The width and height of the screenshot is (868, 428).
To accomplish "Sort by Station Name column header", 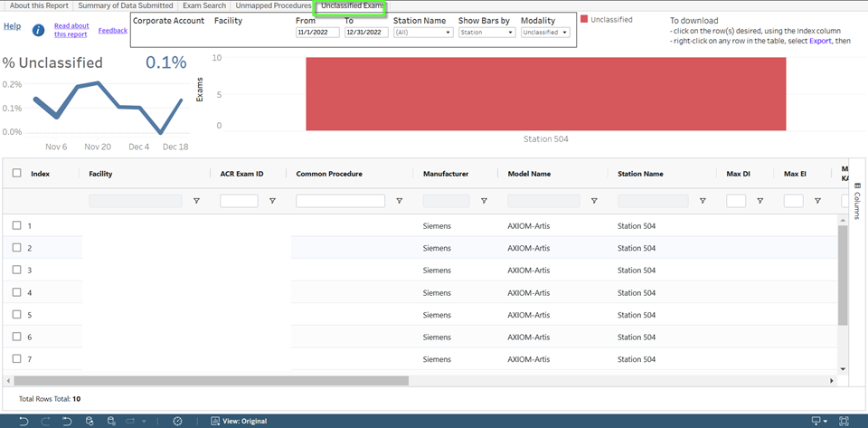I will point(640,174).
